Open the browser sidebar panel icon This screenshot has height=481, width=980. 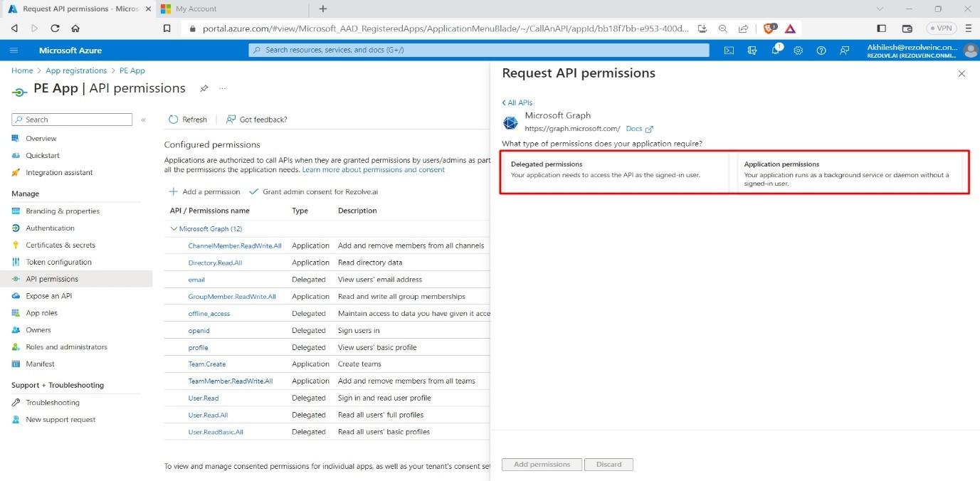tap(881, 28)
